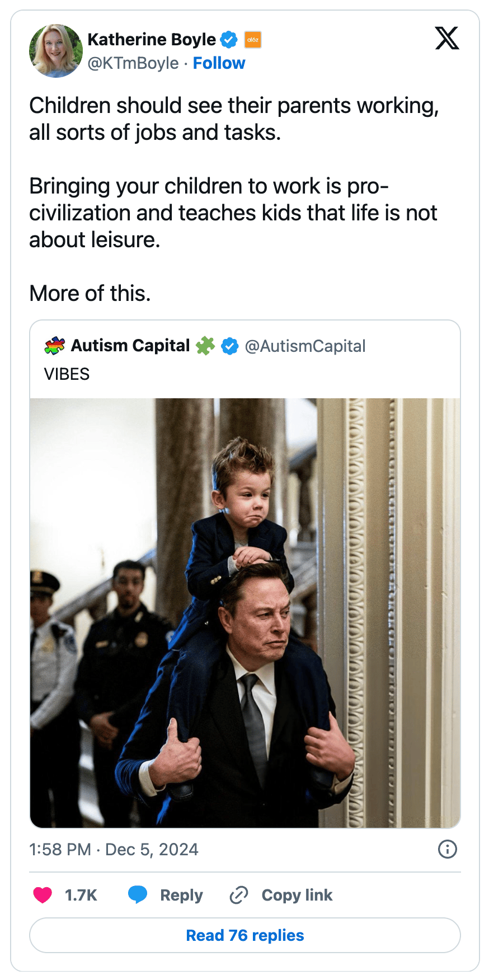This screenshot has height=980, width=489.
Task: Like the tweet with the heart icon
Action: pyautogui.click(x=43, y=895)
